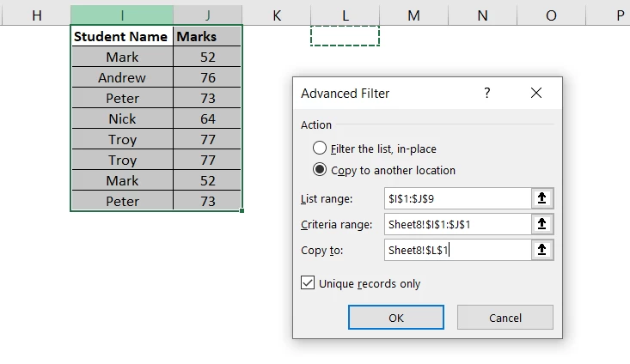Image resolution: width=630 pixels, height=364 pixels.
Task: Focus the Copy to input field
Action: point(457,250)
